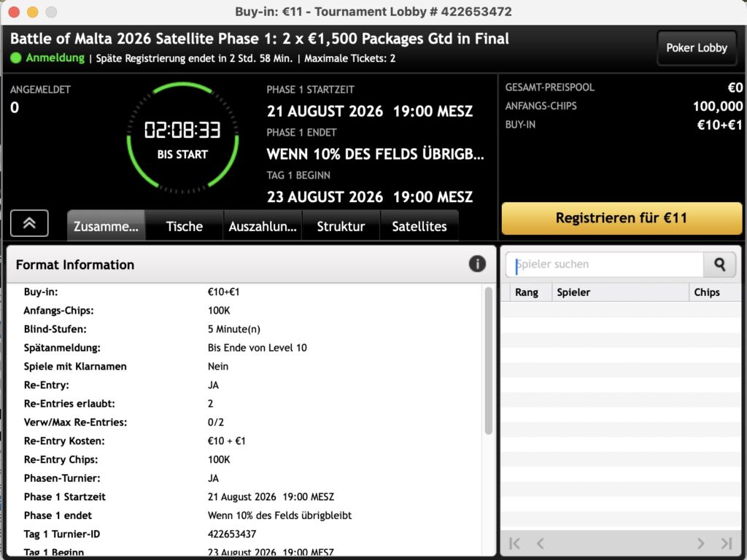The width and height of the screenshot is (747, 560).
Task: Click the green Anmeldung status indicator dot
Action: (x=16, y=58)
